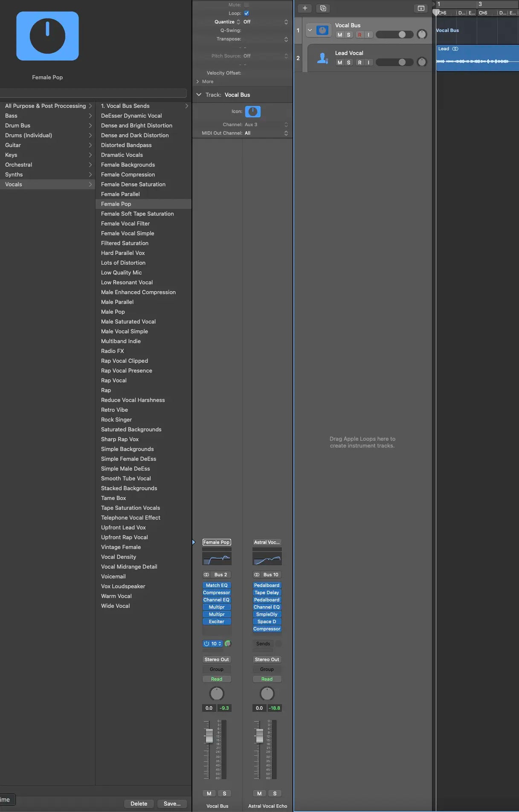Select the Male Pop vocal preset
This screenshot has width=519, height=812.
point(113,312)
